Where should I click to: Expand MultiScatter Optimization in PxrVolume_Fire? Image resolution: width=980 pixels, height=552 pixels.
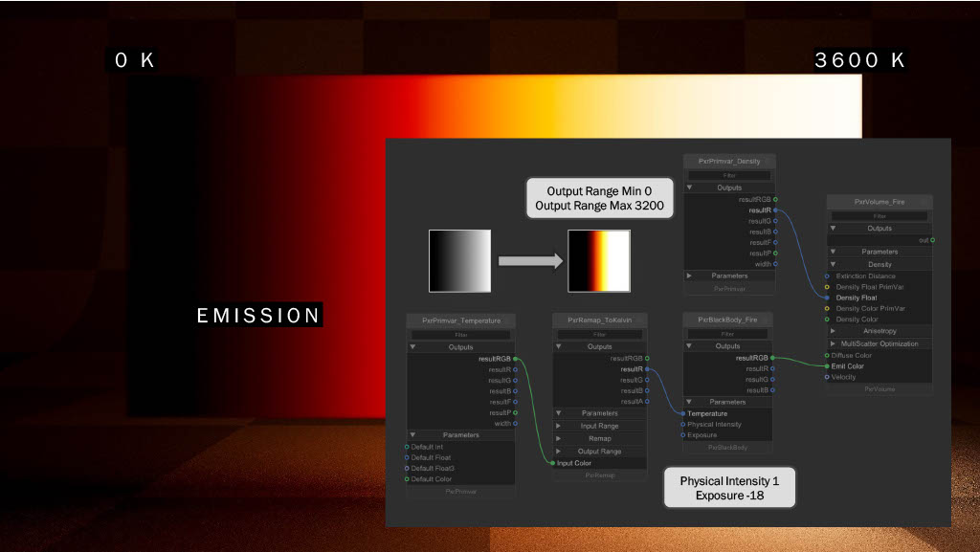(x=833, y=343)
